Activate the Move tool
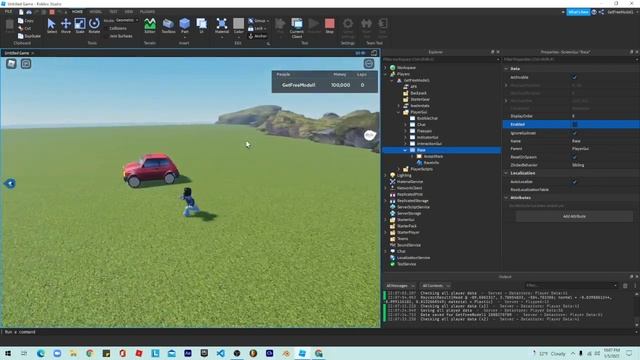The width and height of the screenshot is (640, 360). click(66, 26)
